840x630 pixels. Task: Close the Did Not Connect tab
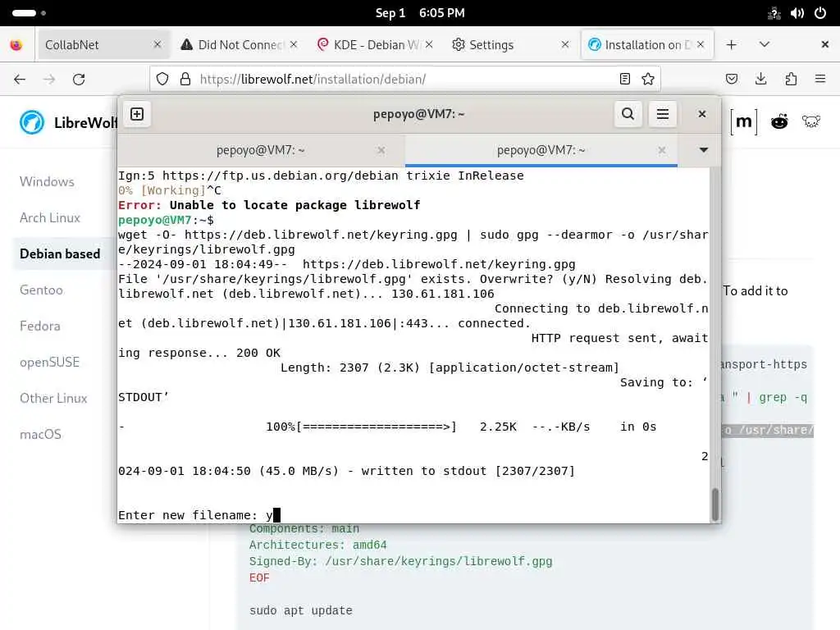pos(294,45)
